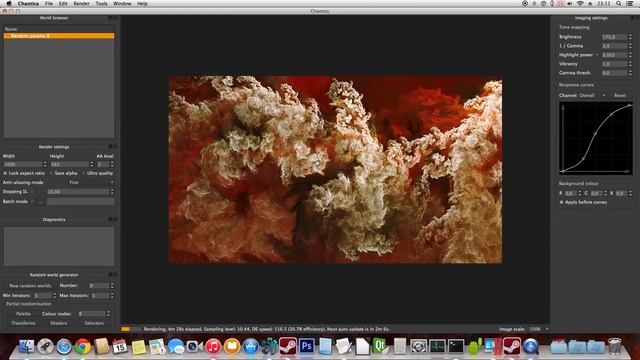Viewport: 640px width, 360px height.
Task: Open iTunes music icon in dock
Action: (213, 347)
